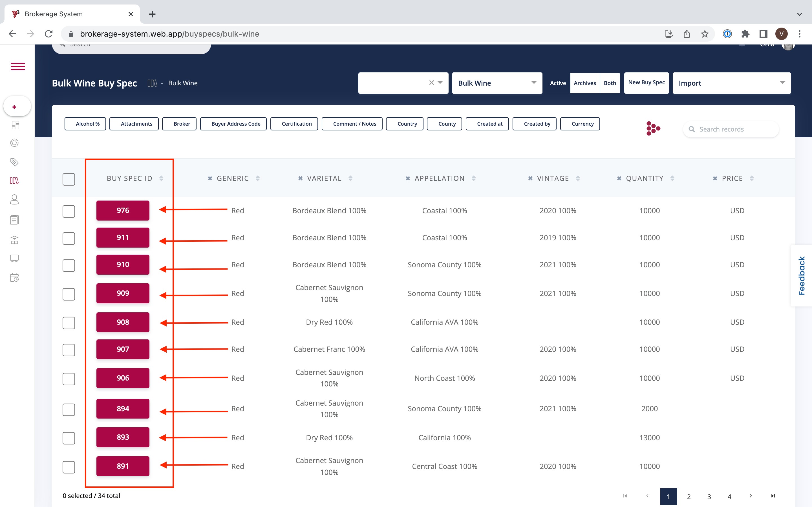The image size is (812, 507).
Task: Select the Both filter tab
Action: (x=610, y=83)
